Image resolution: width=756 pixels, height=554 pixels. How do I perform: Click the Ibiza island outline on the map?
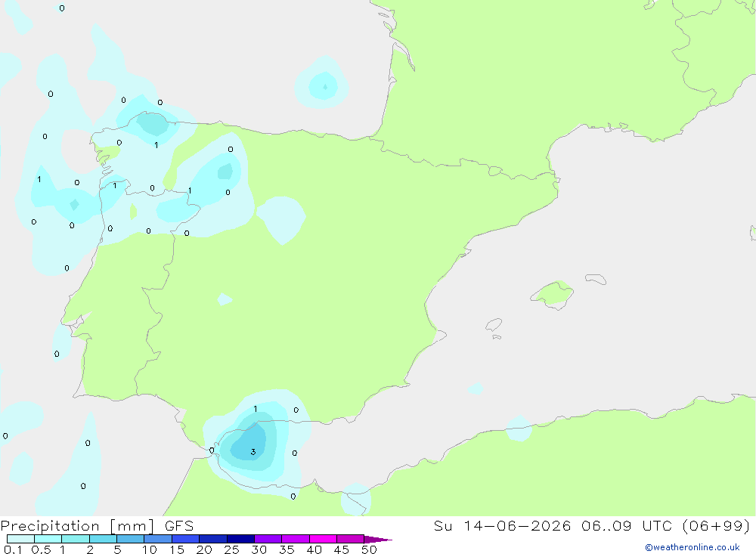tap(494, 324)
